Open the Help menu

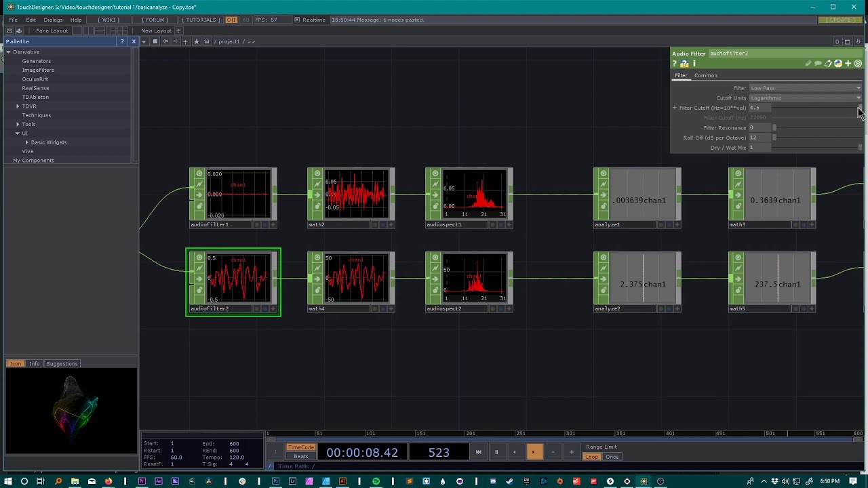[x=76, y=20]
